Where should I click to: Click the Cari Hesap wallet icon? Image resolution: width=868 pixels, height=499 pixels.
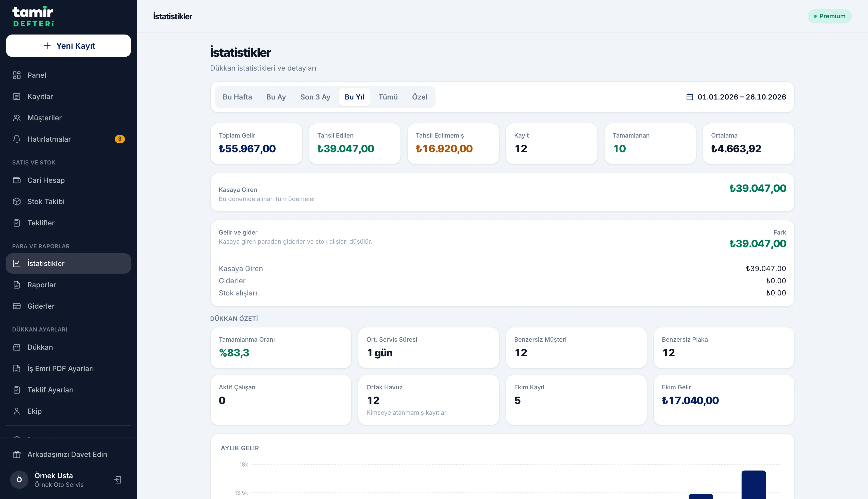point(16,180)
